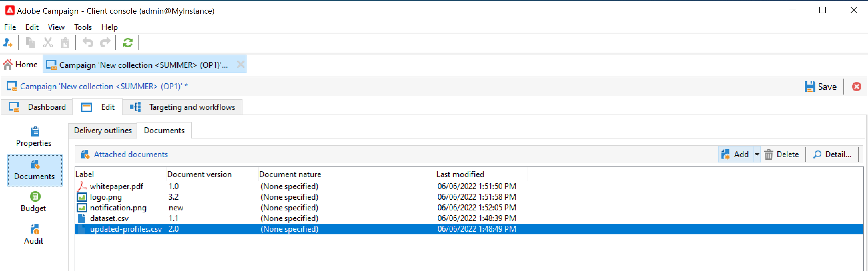Open Targeting and workflows tab
Viewport: 868px width, 271px height.
tap(182, 107)
